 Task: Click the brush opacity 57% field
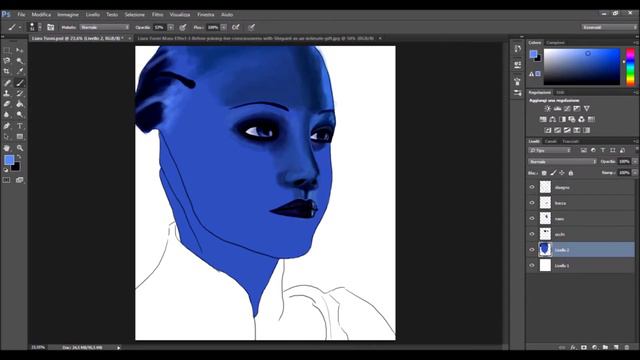tap(160, 27)
